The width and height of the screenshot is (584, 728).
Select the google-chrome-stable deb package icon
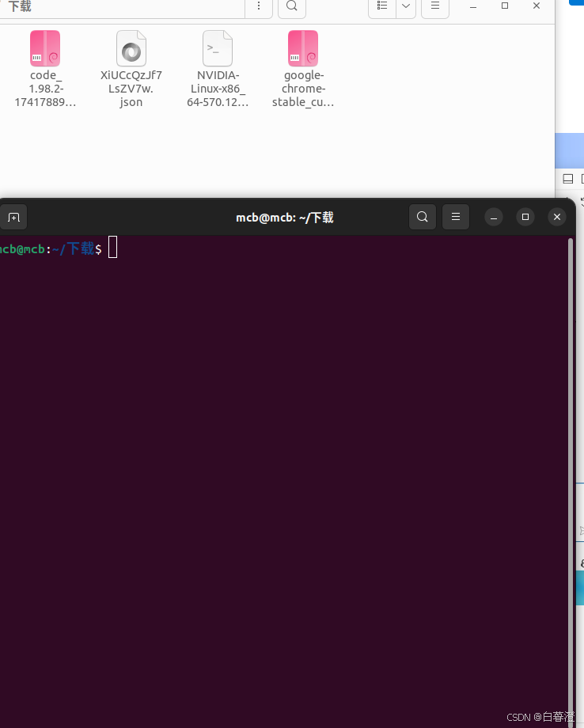303,48
